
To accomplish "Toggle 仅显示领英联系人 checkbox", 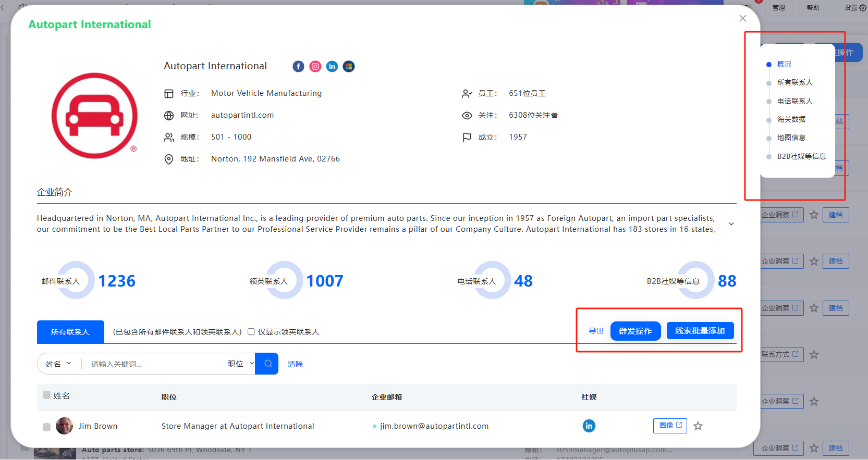I will point(251,332).
